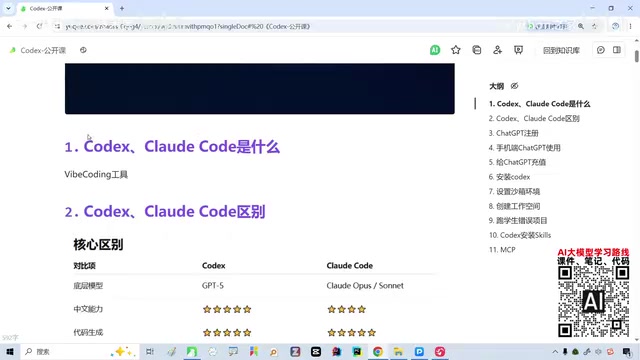640x360 pixels.
Task: Click the VibeCoding工具 paragraph
Action: (96, 175)
